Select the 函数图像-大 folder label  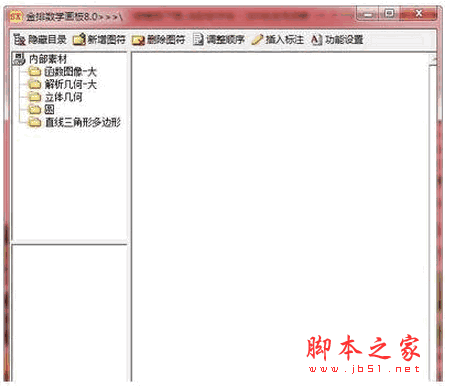click(x=70, y=72)
